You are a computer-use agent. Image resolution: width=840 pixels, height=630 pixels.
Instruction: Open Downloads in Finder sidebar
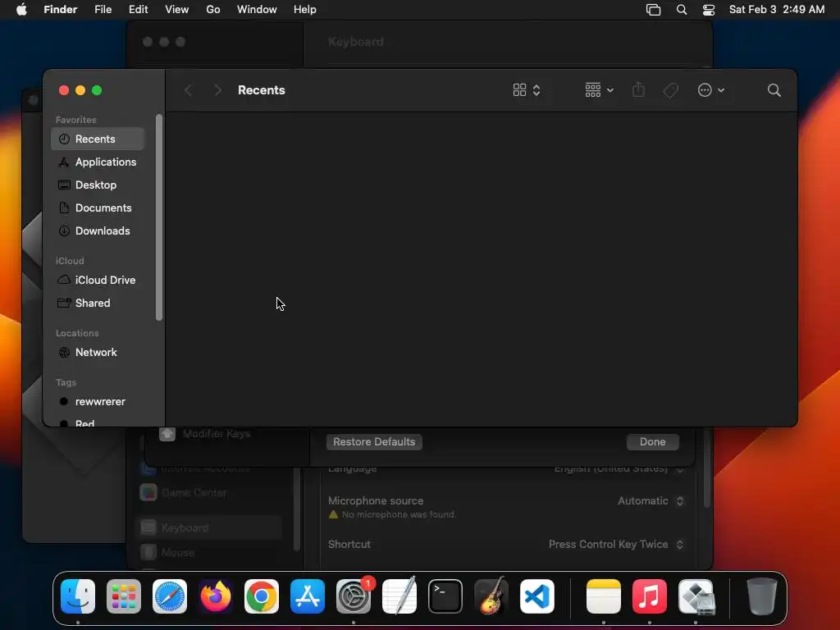(x=98, y=231)
